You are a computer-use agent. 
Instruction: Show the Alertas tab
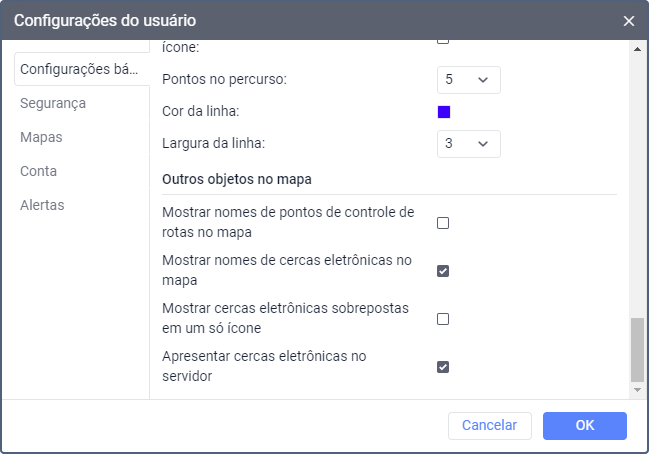click(x=42, y=205)
